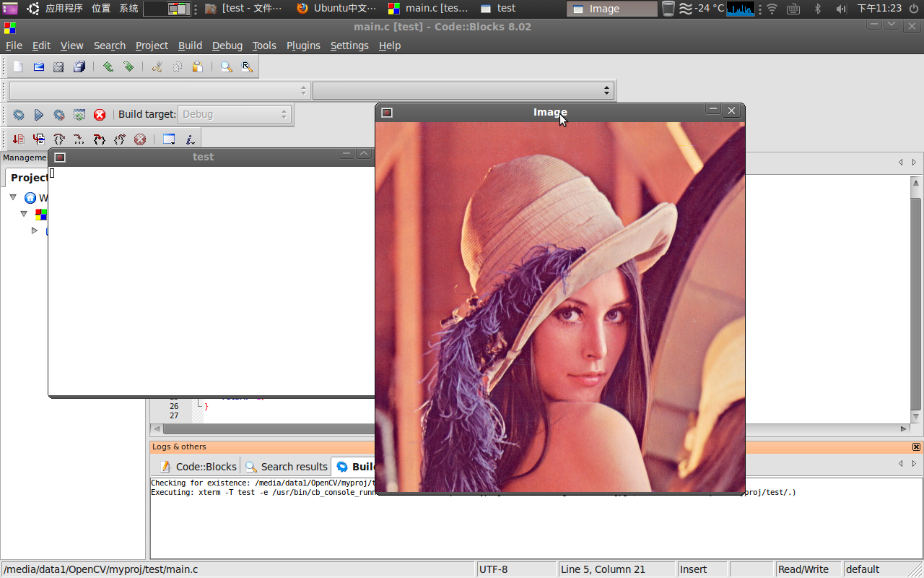
Task: Open the Plugins menu
Action: pos(303,46)
